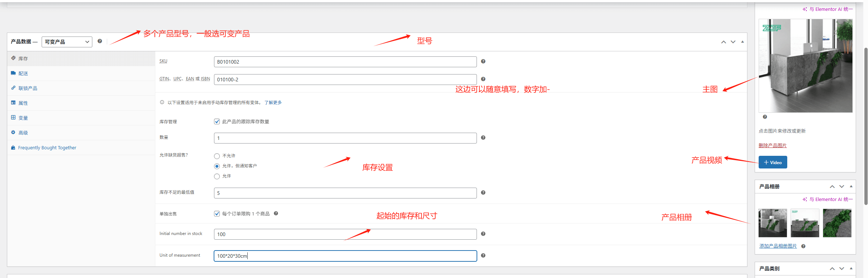Click help icon next to 添加产品相册图片 link
The width and height of the screenshot is (868, 278).
tap(803, 246)
